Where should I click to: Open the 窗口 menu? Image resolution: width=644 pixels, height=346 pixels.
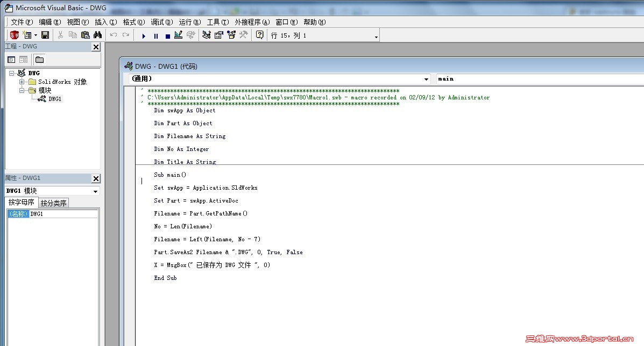286,22
